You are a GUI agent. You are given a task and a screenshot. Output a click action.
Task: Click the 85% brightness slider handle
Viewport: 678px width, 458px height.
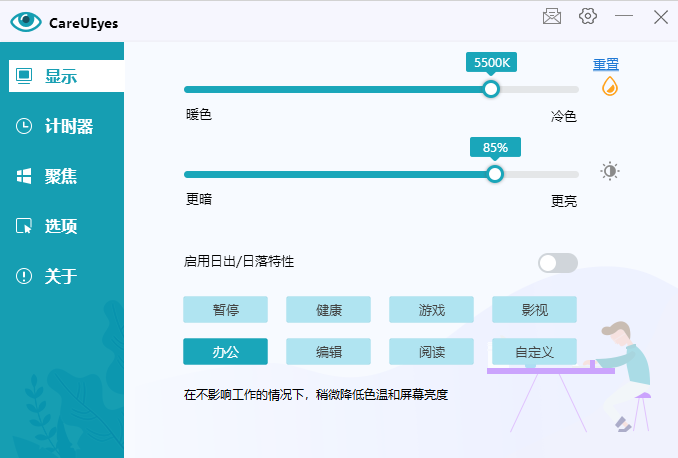tap(495, 174)
